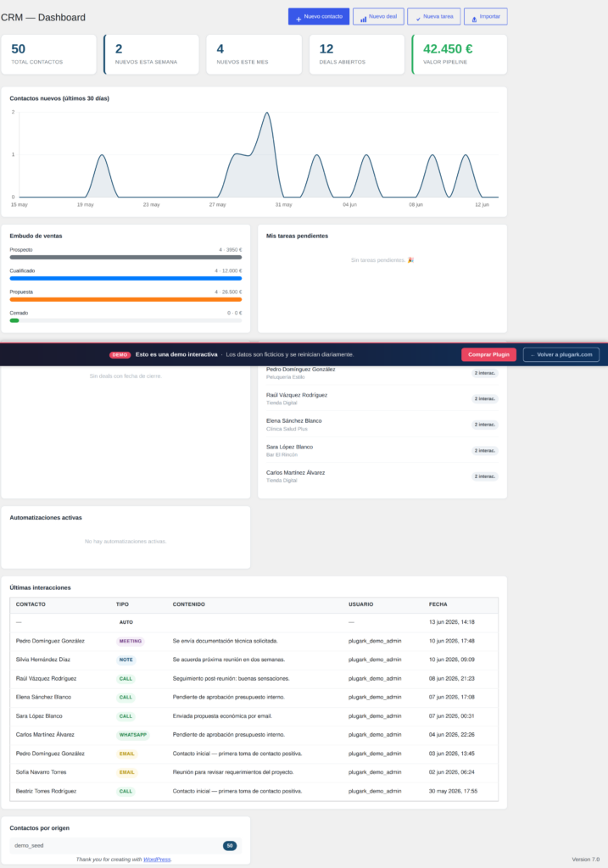Click the plus icon in Nuevo contacto
Image resolution: width=608 pixels, height=868 pixels.
[x=298, y=19]
